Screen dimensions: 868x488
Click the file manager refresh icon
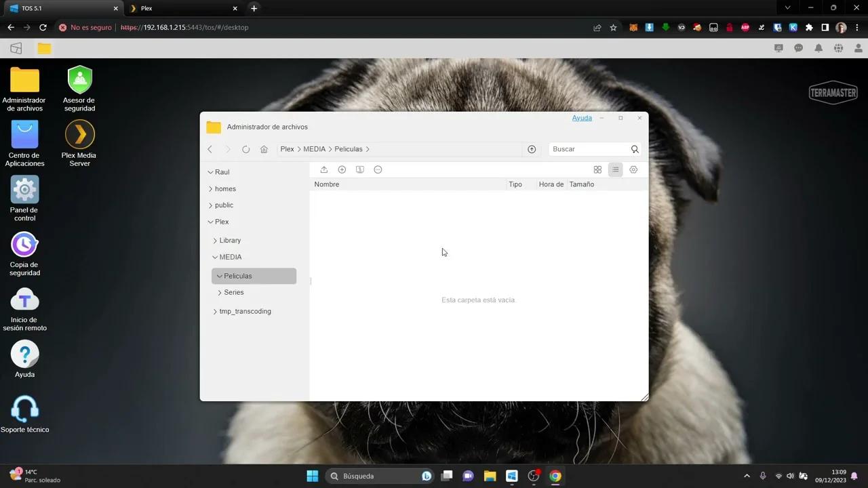tap(245, 149)
